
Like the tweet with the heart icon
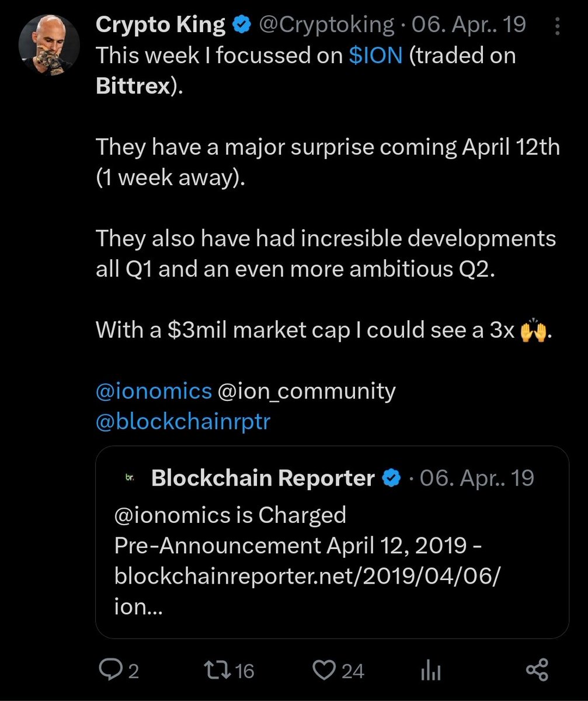pos(325,670)
